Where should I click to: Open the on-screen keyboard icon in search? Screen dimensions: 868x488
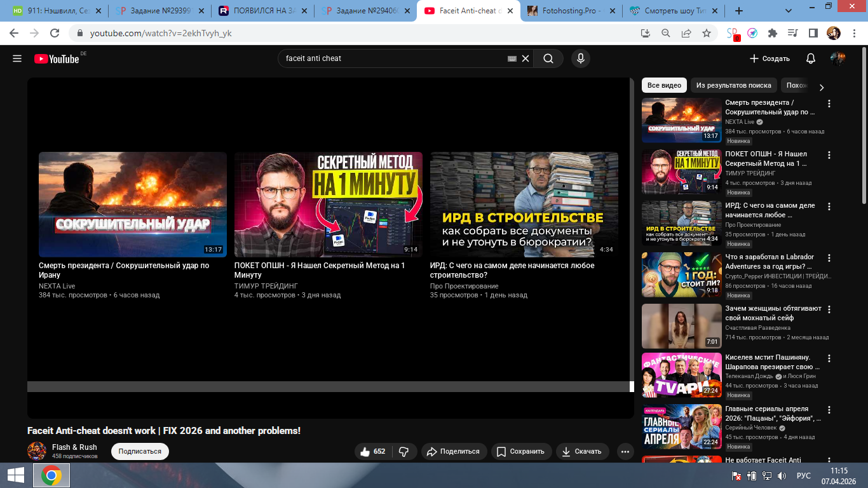(512, 58)
